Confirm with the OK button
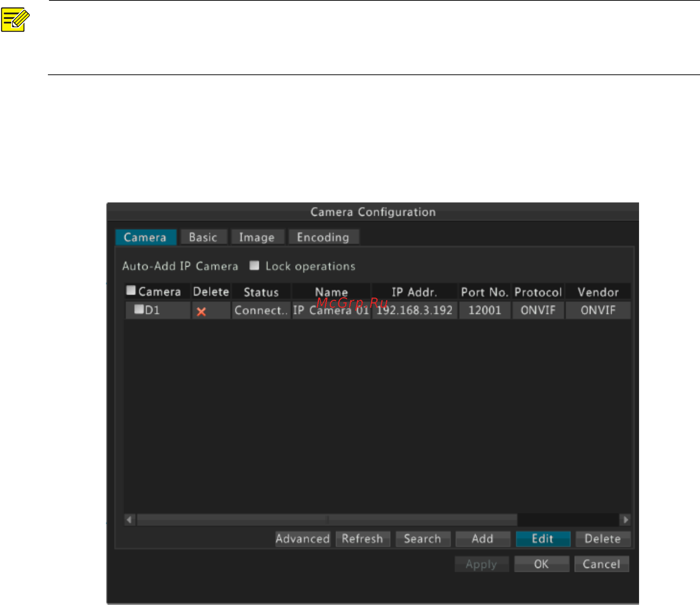Image resolution: width=700 pixels, height=605 pixels. coord(541,564)
